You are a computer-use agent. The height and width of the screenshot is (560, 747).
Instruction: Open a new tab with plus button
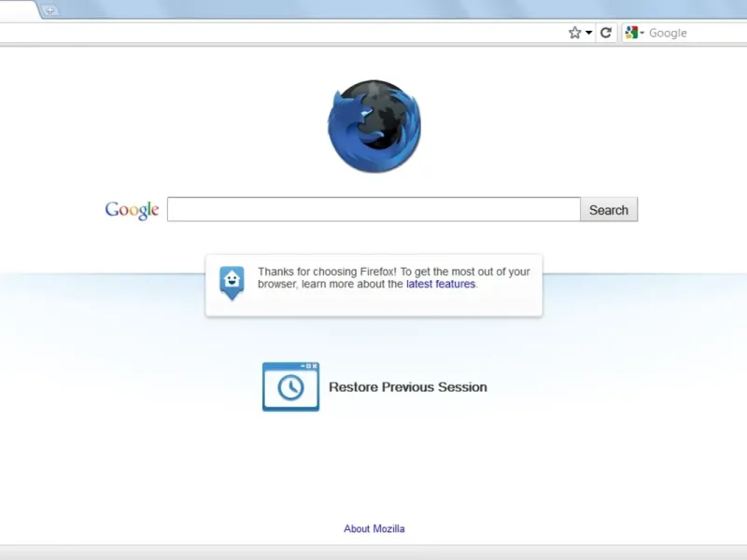49,9
